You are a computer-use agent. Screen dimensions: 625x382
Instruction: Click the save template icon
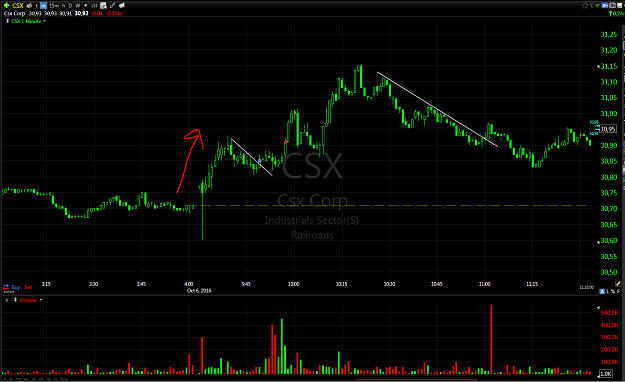click(103, 6)
